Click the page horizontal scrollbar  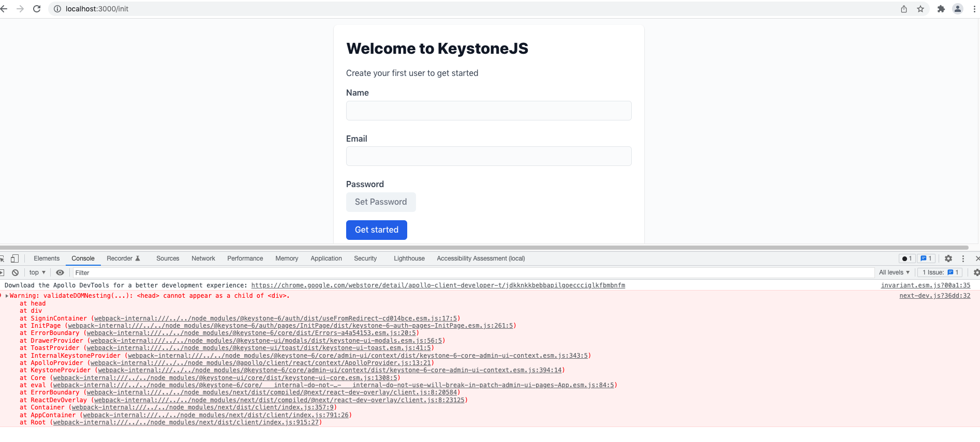click(x=484, y=248)
